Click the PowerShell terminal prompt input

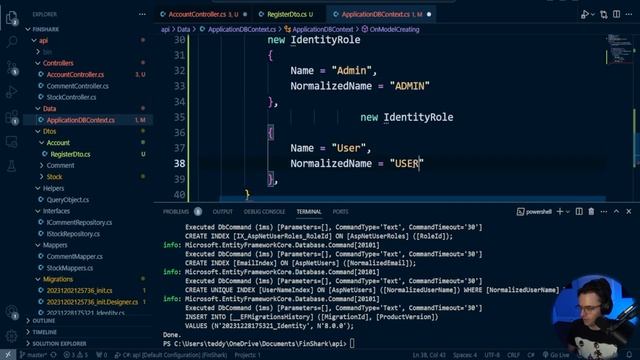[352, 344]
